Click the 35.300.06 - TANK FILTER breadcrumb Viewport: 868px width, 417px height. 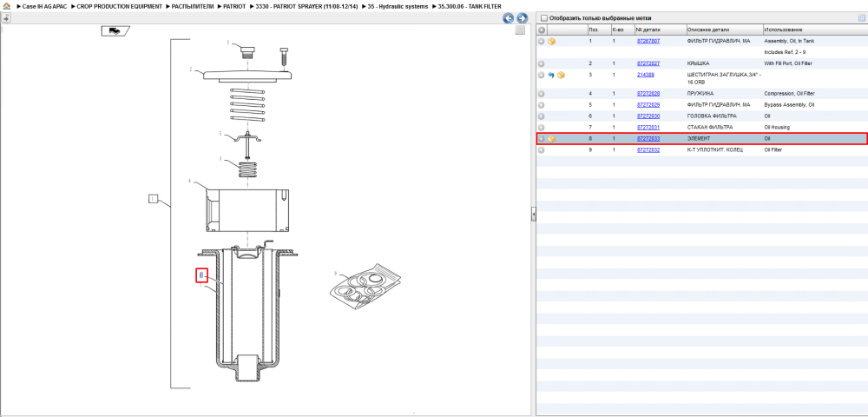470,6
